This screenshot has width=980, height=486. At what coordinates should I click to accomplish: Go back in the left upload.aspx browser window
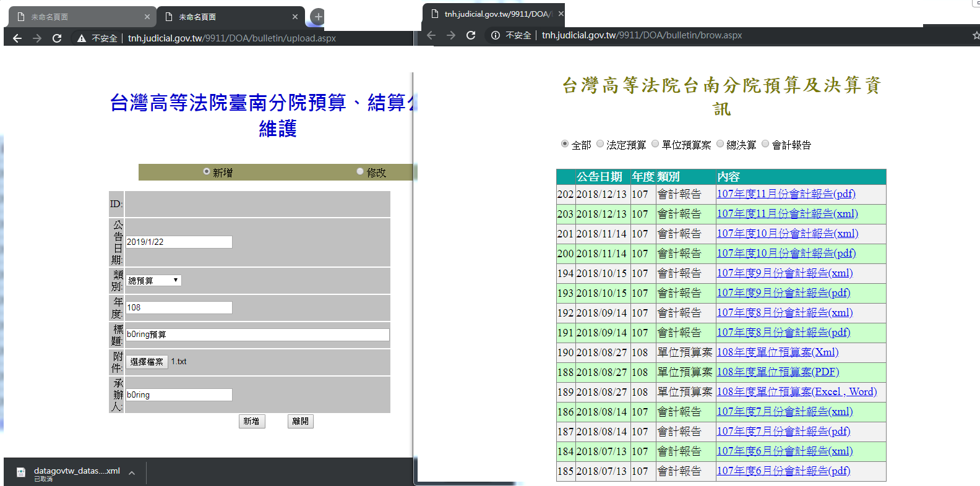coord(17,38)
